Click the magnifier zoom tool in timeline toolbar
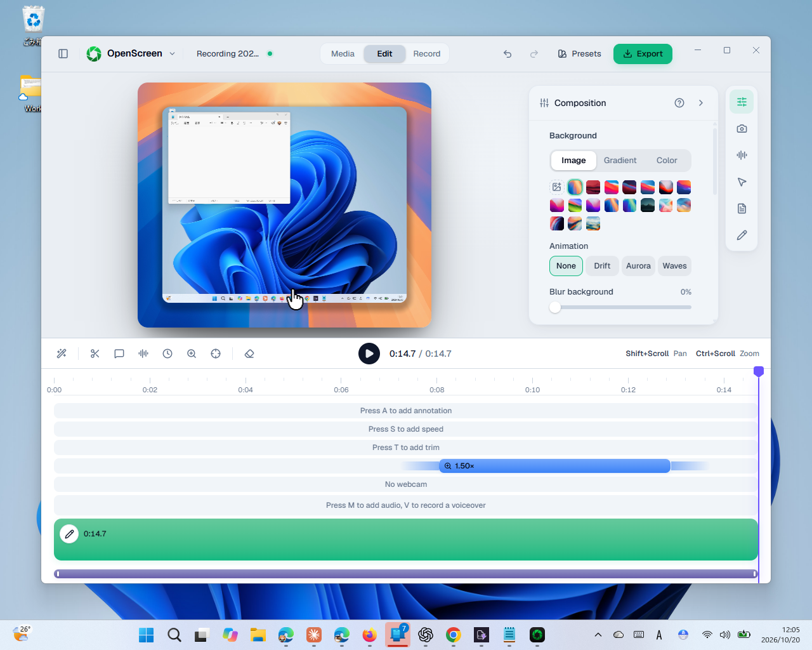 (192, 354)
